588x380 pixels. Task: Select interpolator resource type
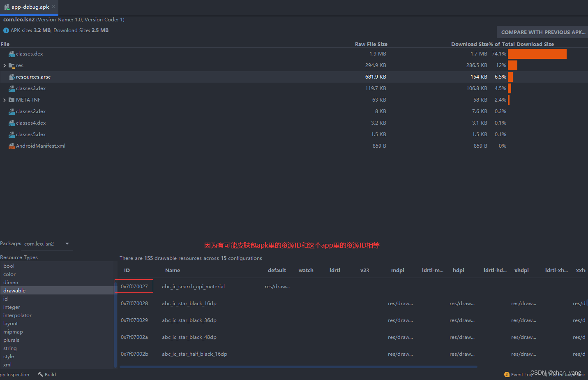58,315
